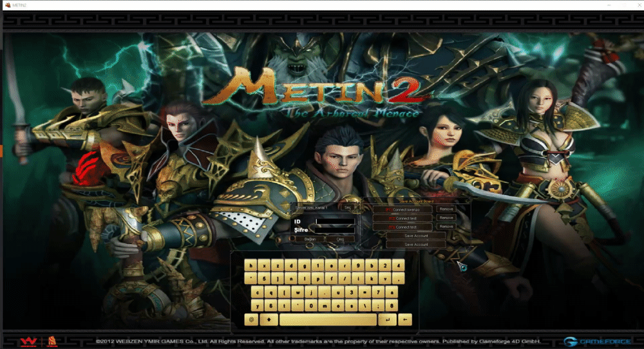The height and width of the screenshot is (349, 644).
Task: Click the / slash key on virtual keyboard
Action: pos(345,278)
